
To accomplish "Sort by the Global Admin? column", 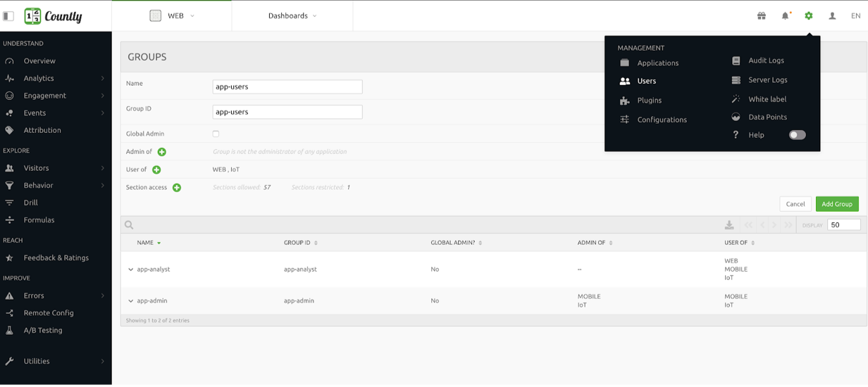I will click(x=457, y=243).
